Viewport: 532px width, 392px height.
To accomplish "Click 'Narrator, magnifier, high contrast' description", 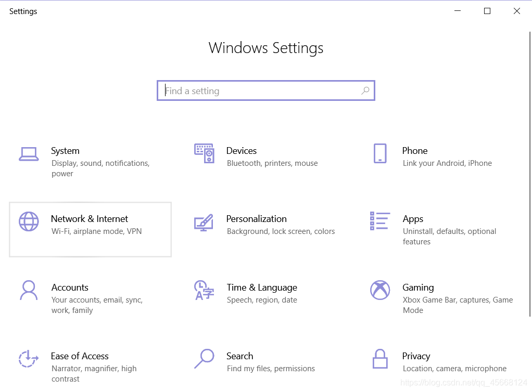I will click(x=94, y=374).
